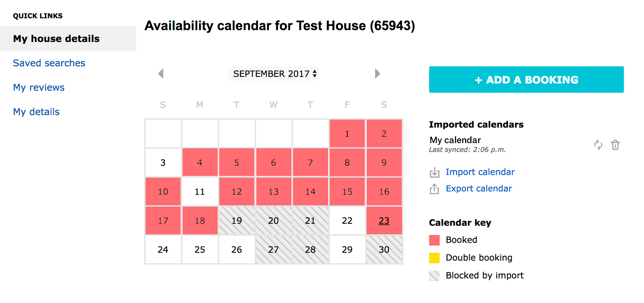
Task: Click blocked date September 19
Action: pyautogui.click(x=237, y=220)
